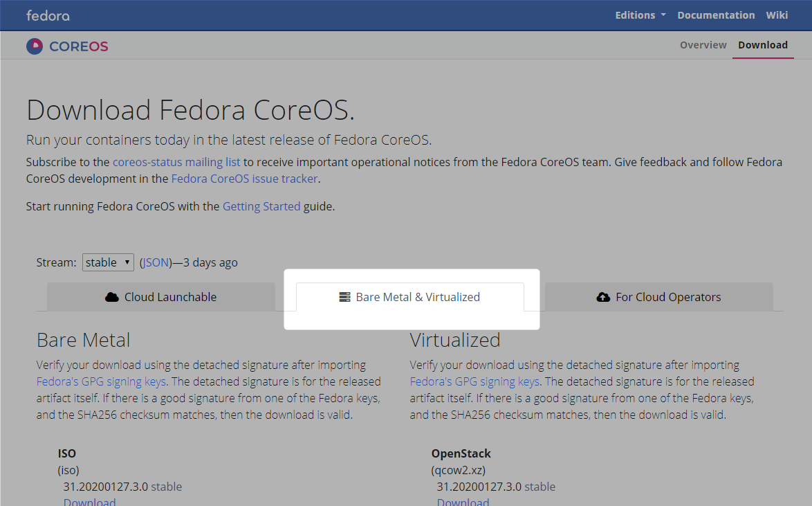This screenshot has width=812, height=506.
Task: Open the Documentation page
Action: coord(716,15)
